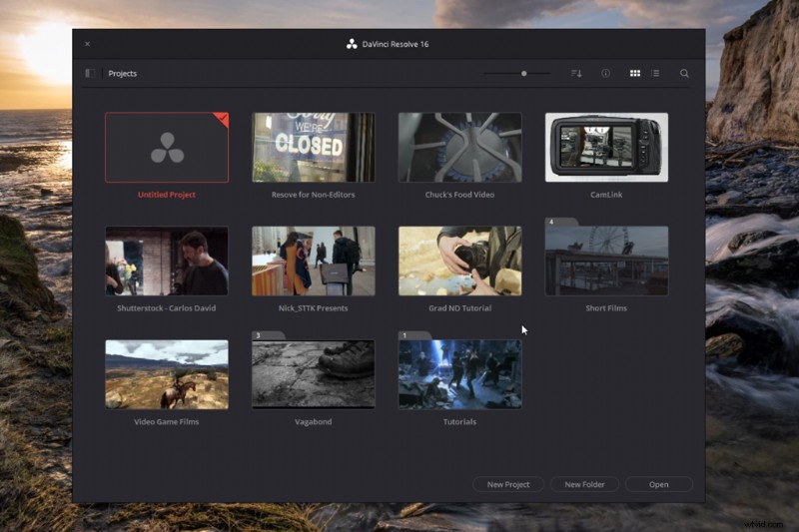Select the Grad ND Tutorial thumbnail
Viewport: 799px width, 532px height.
[459, 261]
